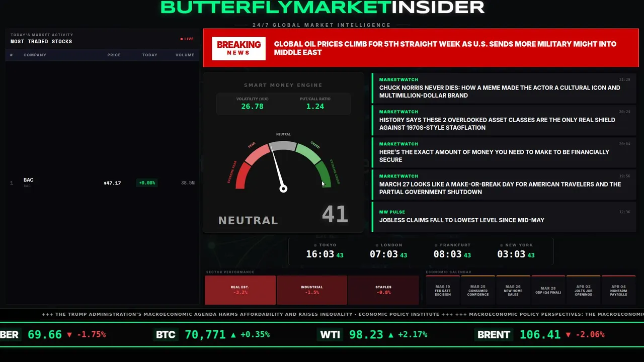Click the Extreme Greed dark green gauge segment

click(325, 174)
